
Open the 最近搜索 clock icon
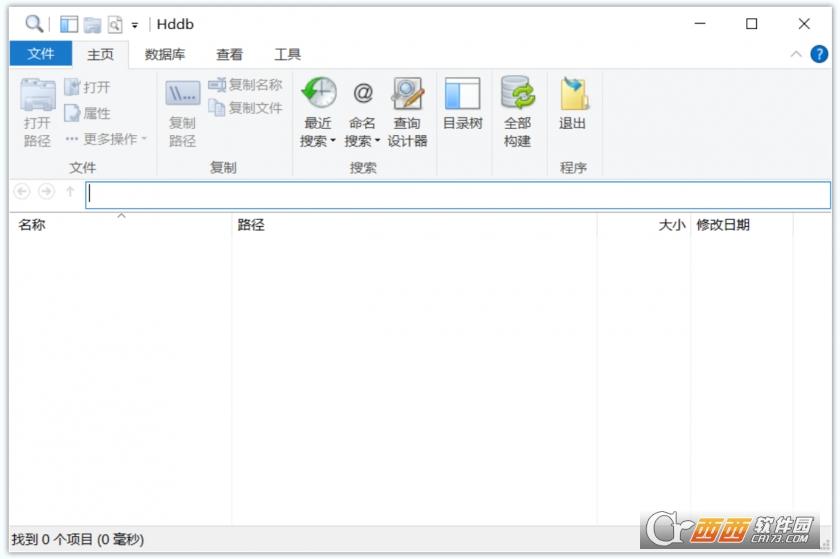pyautogui.click(x=319, y=93)
